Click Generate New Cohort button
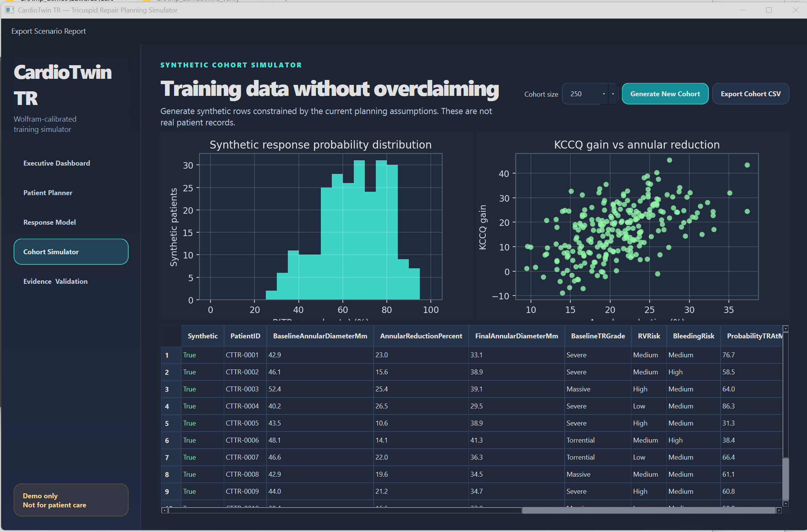The width and height of the screenshot is (807, 532). [x=665, y=94]
